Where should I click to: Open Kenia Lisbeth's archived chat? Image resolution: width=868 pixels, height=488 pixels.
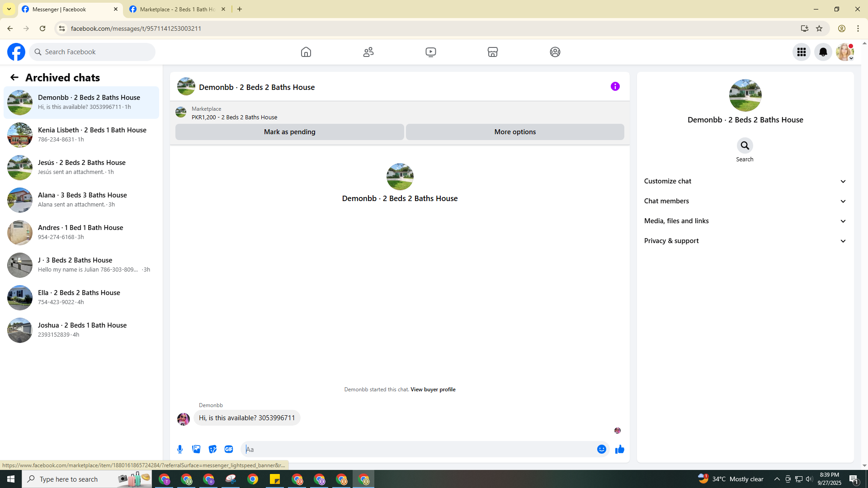tap(81, 135)
